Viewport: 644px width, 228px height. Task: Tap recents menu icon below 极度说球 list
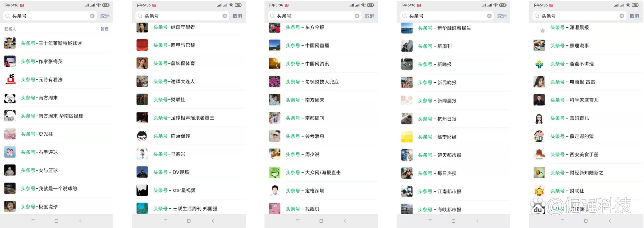pos(33,221)
